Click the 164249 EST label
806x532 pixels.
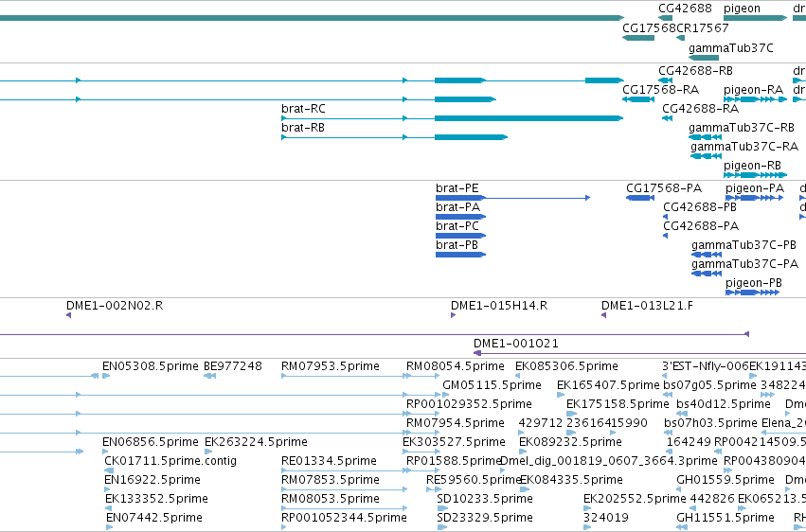(689, 443)
